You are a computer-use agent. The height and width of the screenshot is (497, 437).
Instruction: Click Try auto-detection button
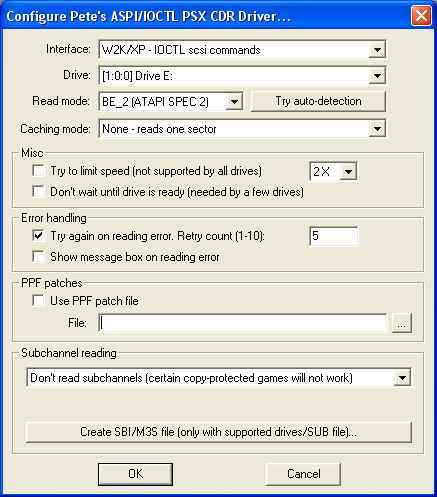coord(318,101)
